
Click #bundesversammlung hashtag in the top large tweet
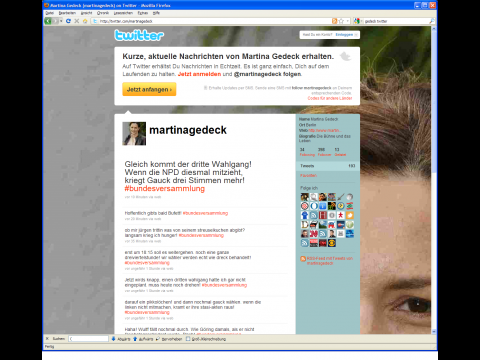point(165,188)
